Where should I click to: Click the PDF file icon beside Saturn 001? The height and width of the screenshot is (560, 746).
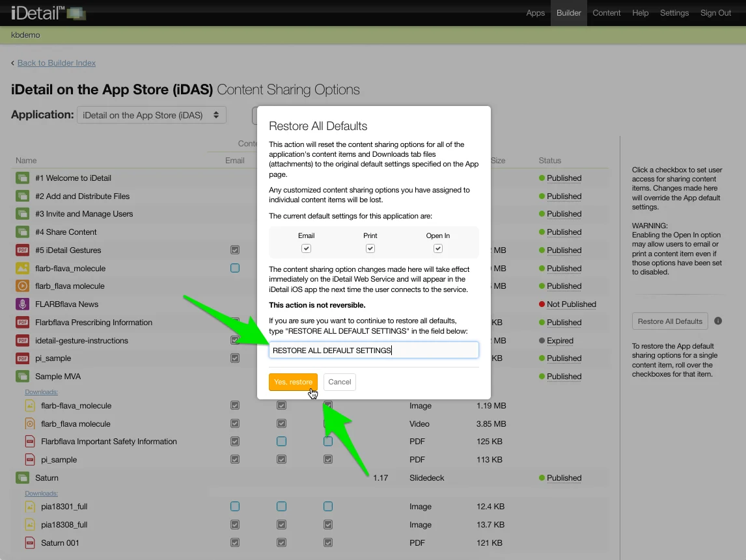(x=30, y=542)
